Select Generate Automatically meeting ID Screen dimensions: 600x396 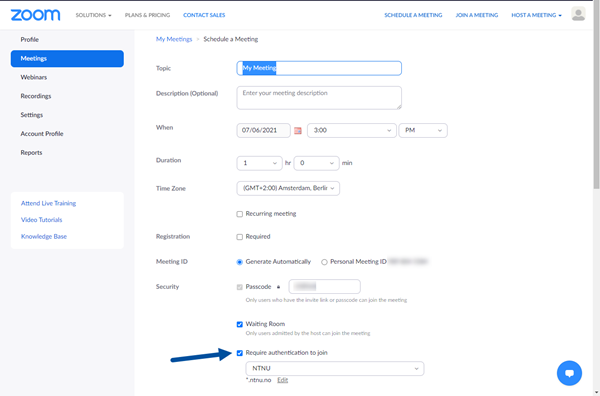[x=240, y=262]
